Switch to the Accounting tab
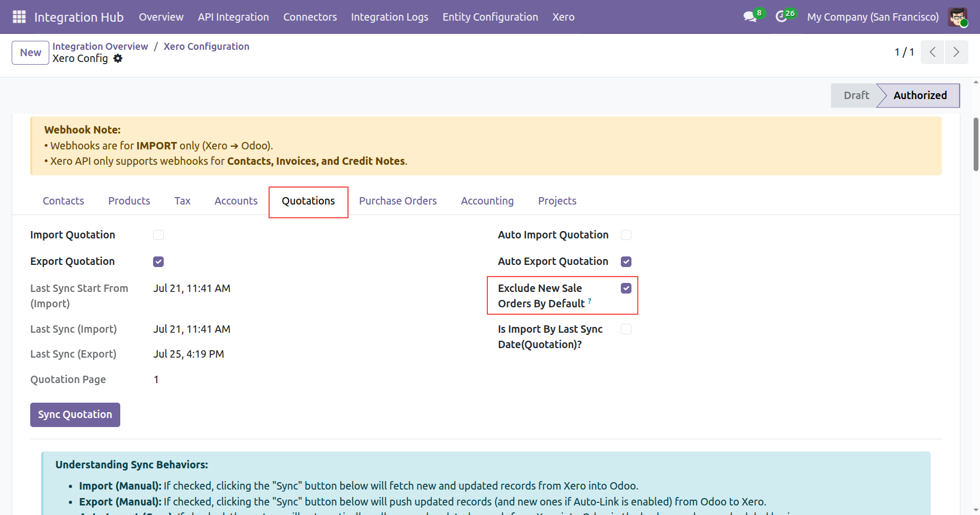Viewport: 980px width, 515px height. [487, 201]
